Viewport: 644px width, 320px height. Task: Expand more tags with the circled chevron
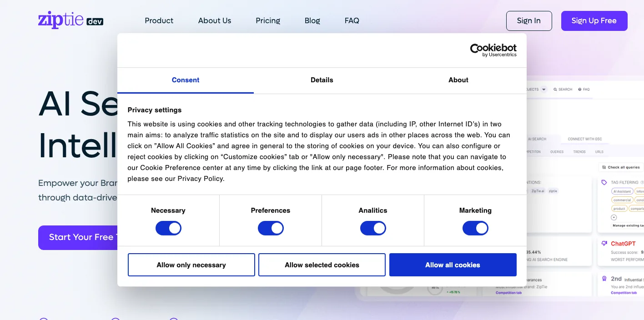click(614, 218)
